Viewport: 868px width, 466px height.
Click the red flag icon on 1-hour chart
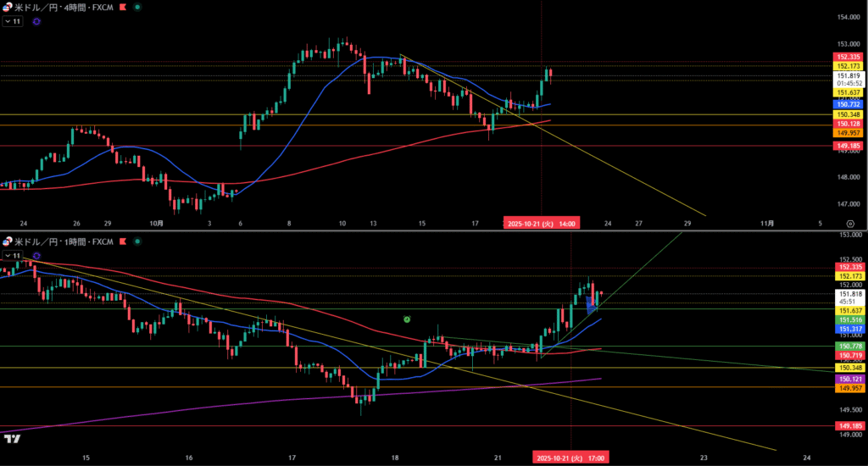coord(124,241)
